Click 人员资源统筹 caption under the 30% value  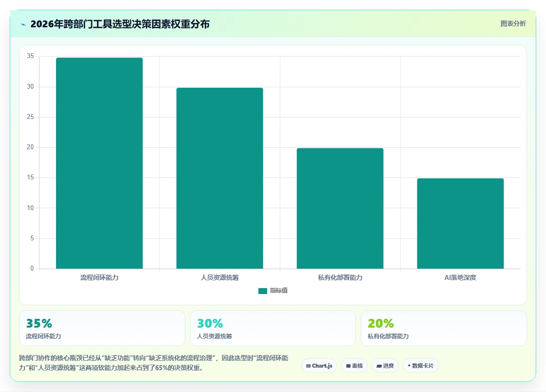214,336
